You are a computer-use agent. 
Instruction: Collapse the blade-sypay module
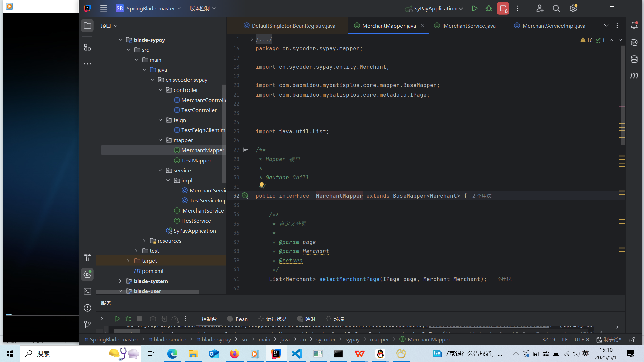pos(120,40)
